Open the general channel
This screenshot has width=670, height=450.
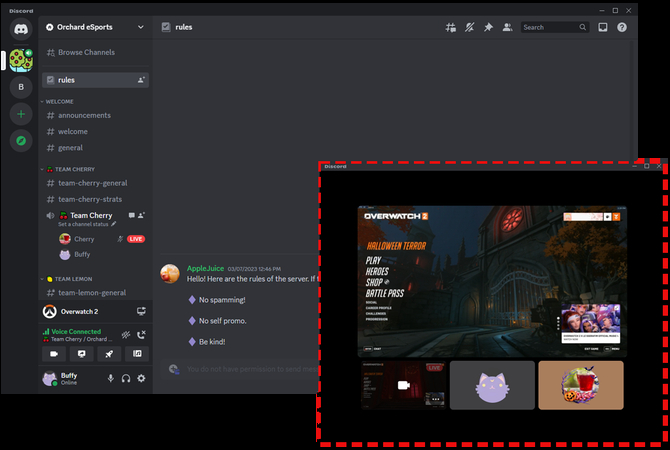point(95,148)
